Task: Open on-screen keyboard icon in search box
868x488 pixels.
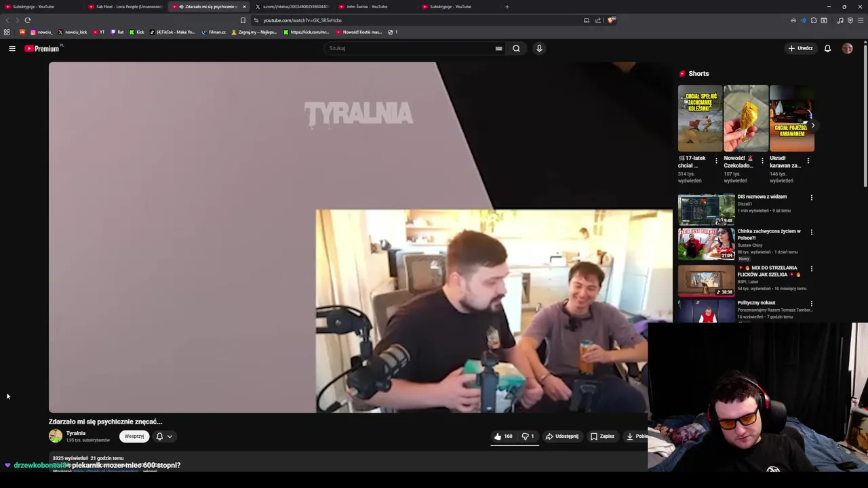Action: (x=498, y=48)
